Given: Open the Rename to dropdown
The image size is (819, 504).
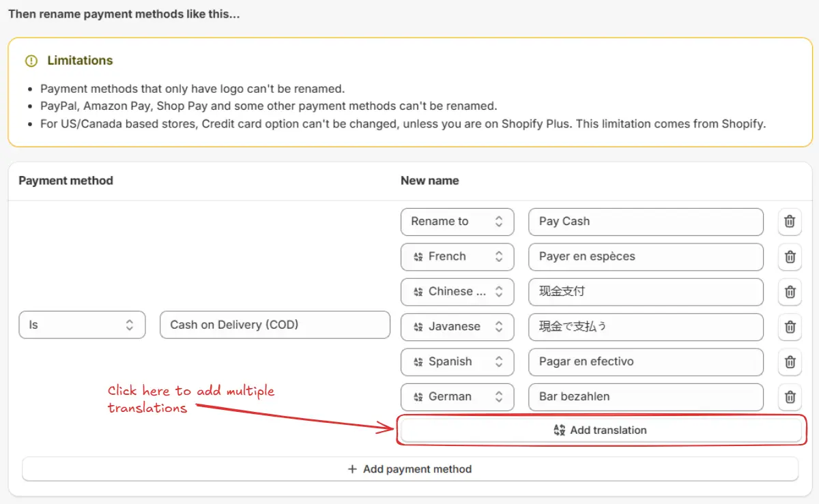Looking at the screenshot, I should click(x=457, y=222).
